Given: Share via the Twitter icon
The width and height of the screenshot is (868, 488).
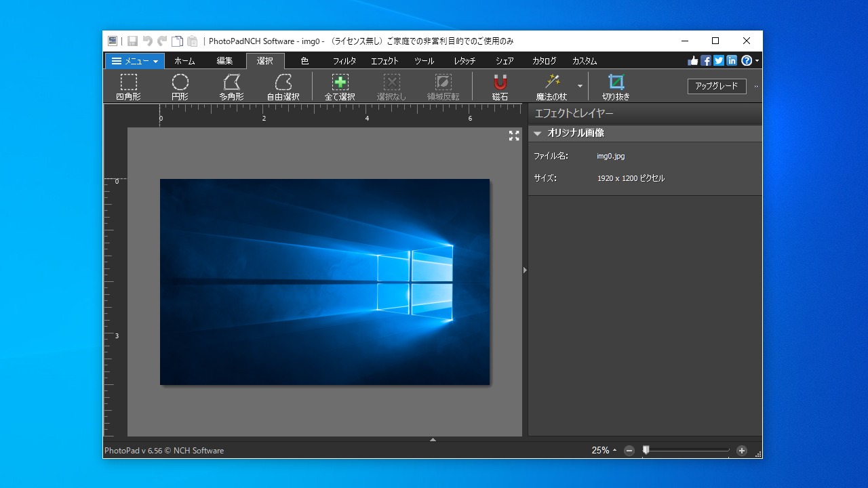Looking at the screenshot, I should [719, 61].
